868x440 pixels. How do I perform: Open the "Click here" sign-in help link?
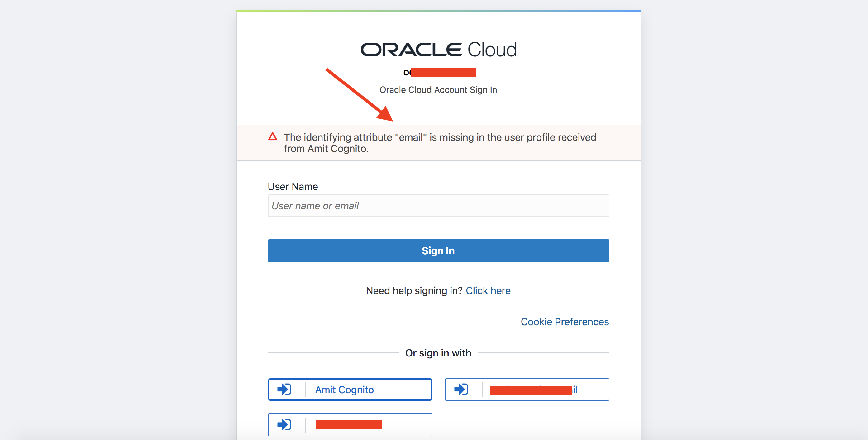coord(488,291)
